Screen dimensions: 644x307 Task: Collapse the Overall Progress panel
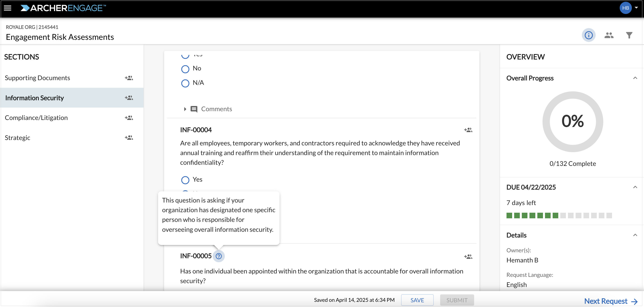click(x=635, y=78)
